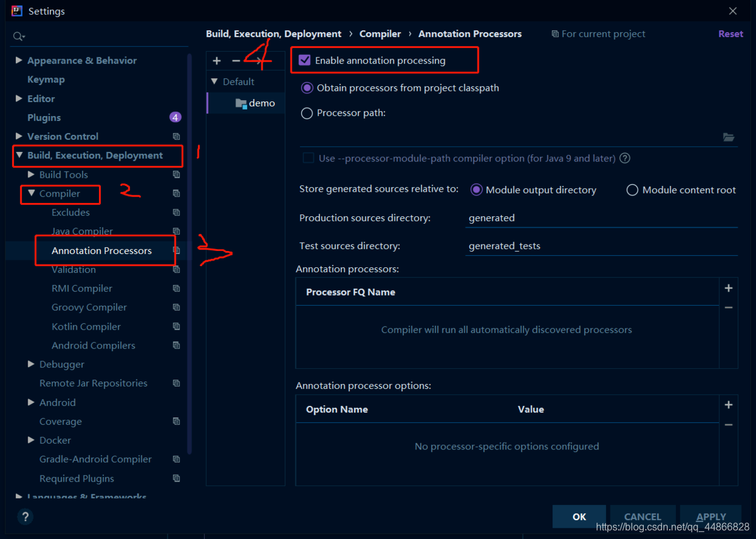Click the processor-module-path help circle icon

624,158
